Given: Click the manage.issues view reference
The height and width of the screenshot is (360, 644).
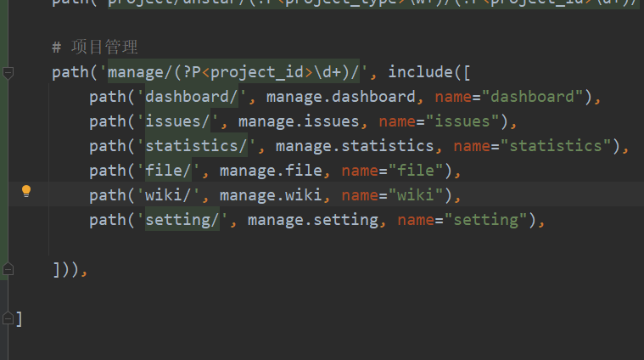Looking at the screenshot, I should (299, 121).
